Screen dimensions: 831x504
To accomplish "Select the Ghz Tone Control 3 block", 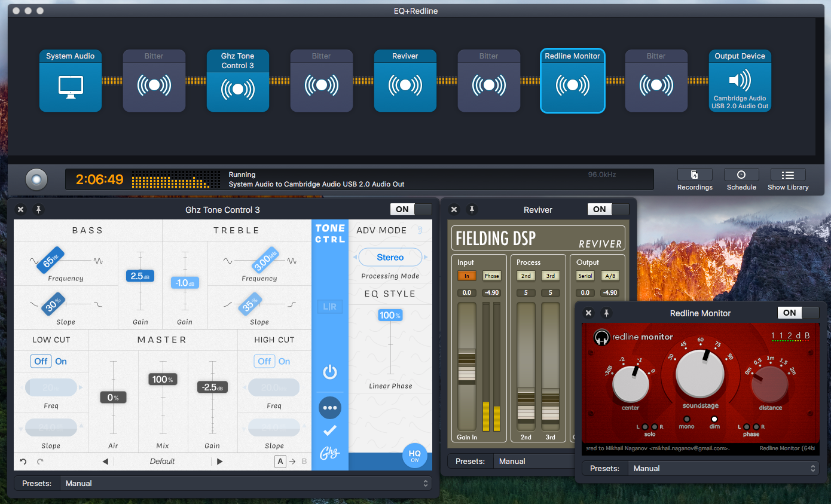I will point(238,81).
